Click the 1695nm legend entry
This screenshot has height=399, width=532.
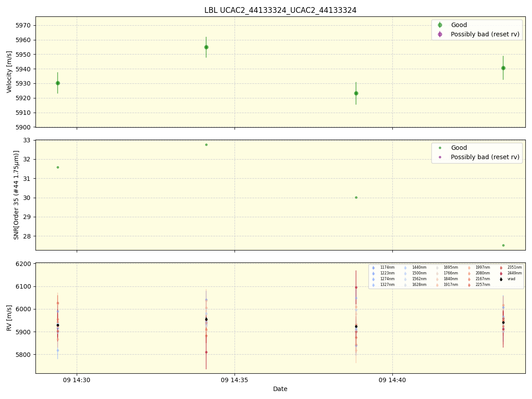(451, 268)
